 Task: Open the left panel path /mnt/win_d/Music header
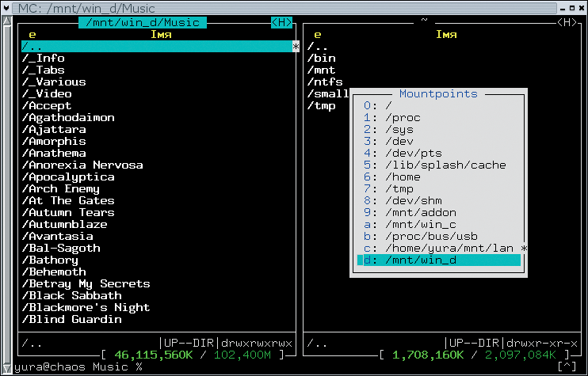pos(143,22)
